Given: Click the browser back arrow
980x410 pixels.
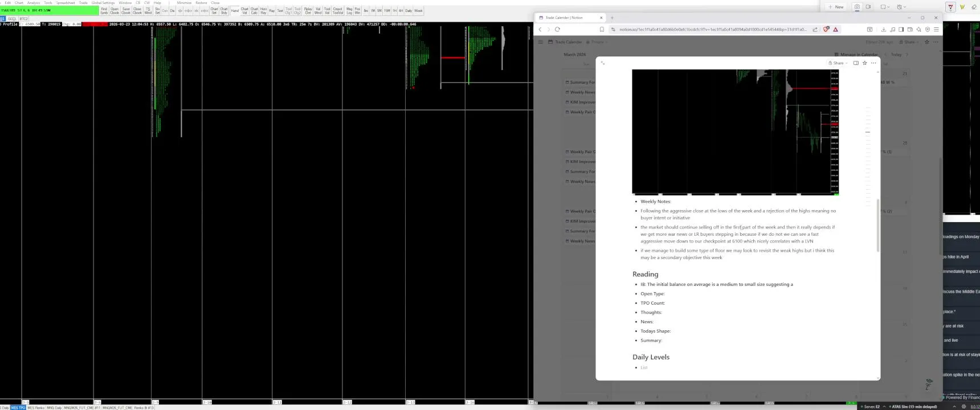Looking at the screenshot, I should 540,29.
